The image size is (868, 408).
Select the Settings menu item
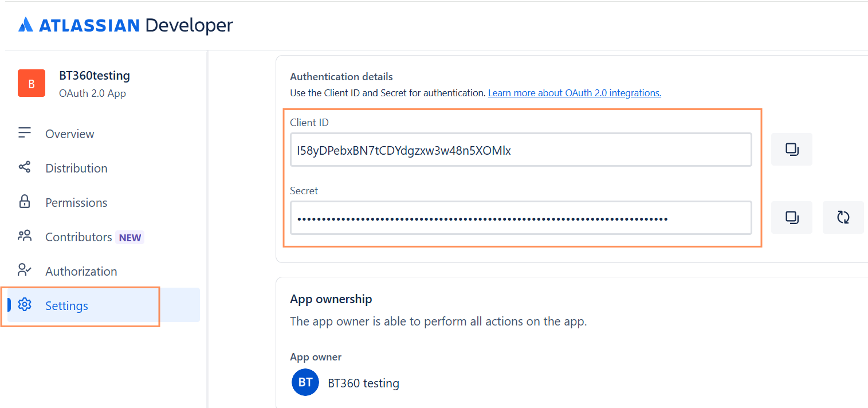pos(103,305)
